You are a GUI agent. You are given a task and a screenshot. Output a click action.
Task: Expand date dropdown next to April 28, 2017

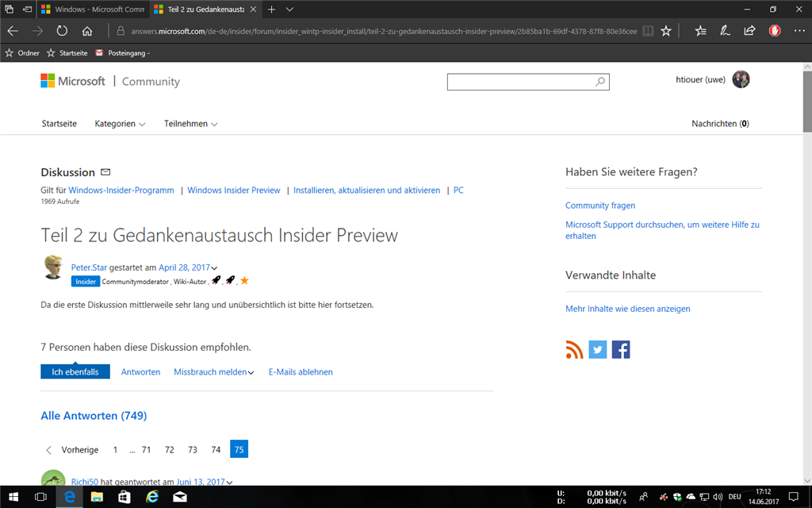(214, 268)
